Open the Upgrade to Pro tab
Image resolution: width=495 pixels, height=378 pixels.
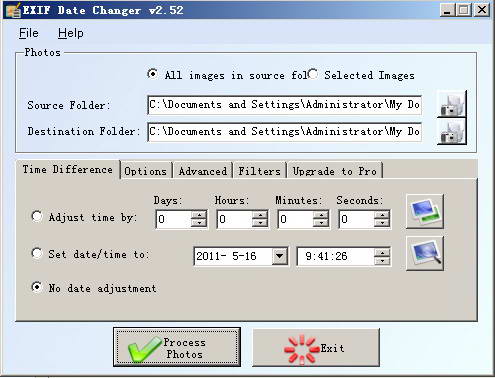click(x=335, y=171)
